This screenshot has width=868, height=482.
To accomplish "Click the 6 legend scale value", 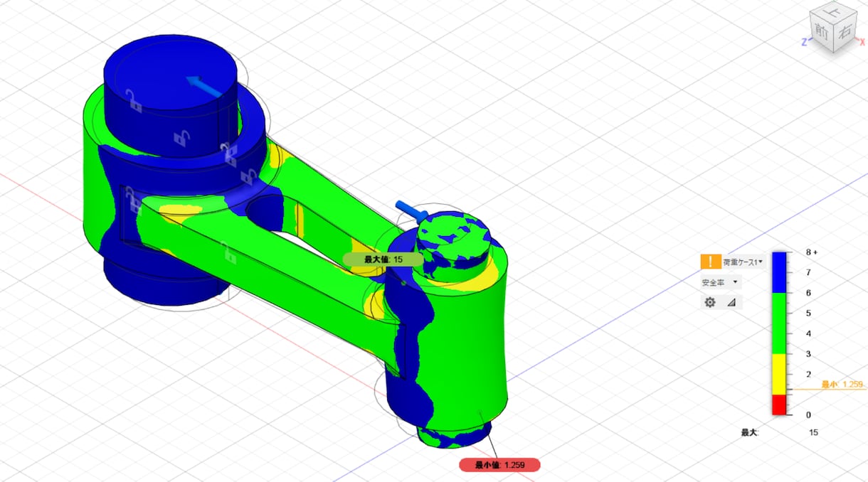I will tap(809, 293).
